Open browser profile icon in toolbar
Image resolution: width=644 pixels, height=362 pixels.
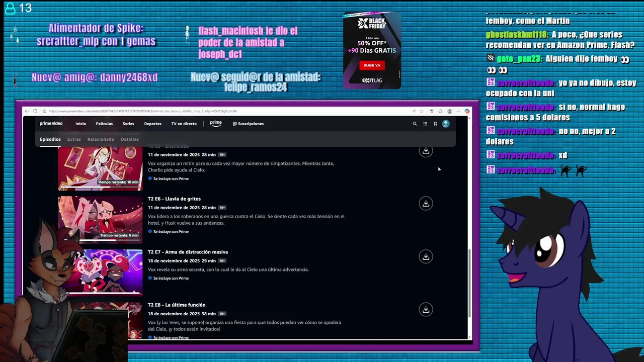point(449,111)
